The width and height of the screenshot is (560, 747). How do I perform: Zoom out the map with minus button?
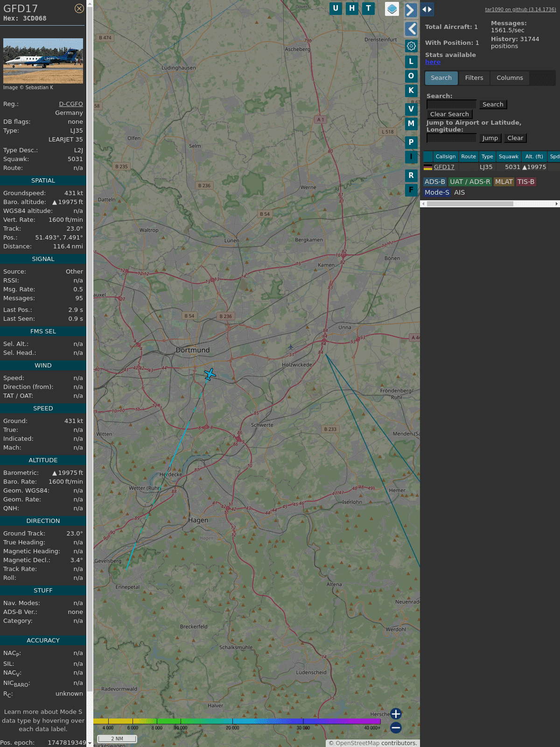pos(396,727)
